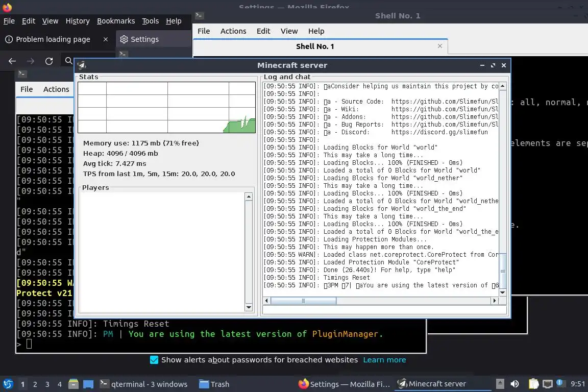Click the blue show desktop icon in taskbar
Screen dimensions: 588x392
[x=88, y=384]
